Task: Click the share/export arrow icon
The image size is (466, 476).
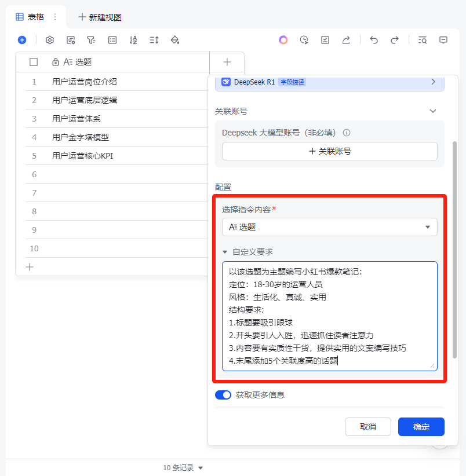Action: tap(345, 40)
